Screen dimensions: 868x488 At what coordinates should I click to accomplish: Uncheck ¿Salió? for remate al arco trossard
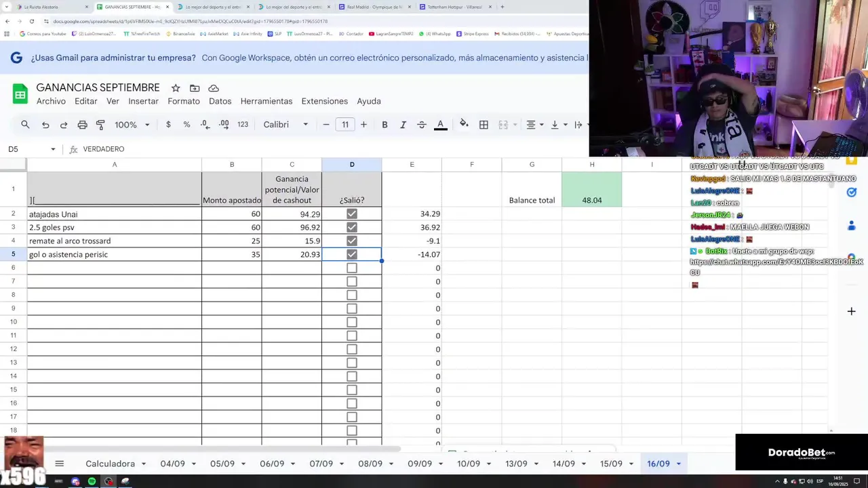click(x=352, y=241)
